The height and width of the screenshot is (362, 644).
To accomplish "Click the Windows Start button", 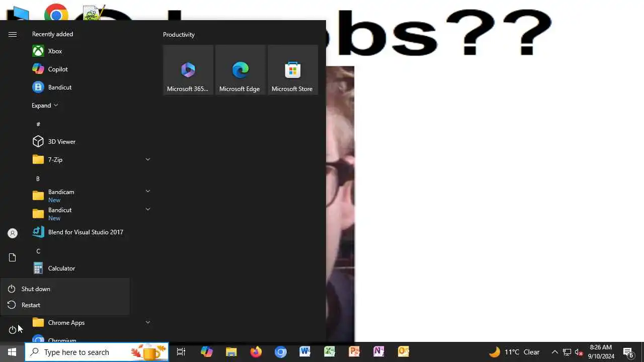I will [x=12, y=352].
